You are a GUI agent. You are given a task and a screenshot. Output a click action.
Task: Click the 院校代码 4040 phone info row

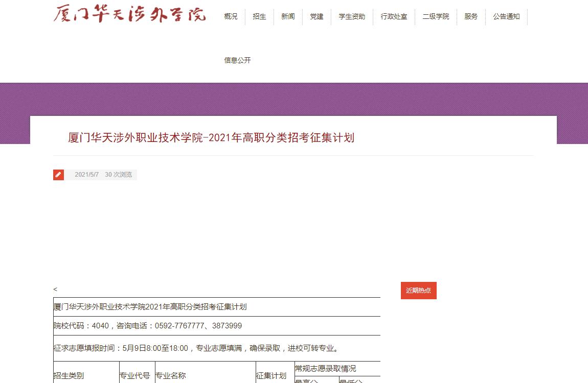148,326
